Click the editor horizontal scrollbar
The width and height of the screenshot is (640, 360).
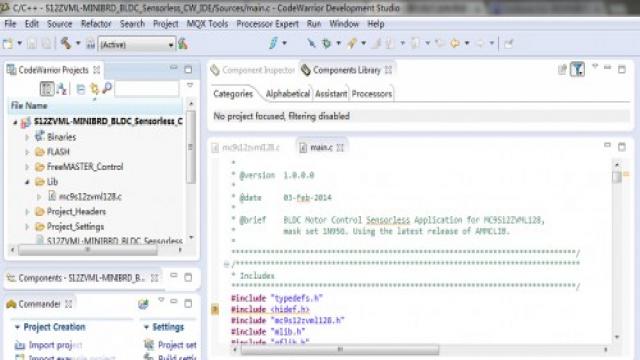coord(340,350)
